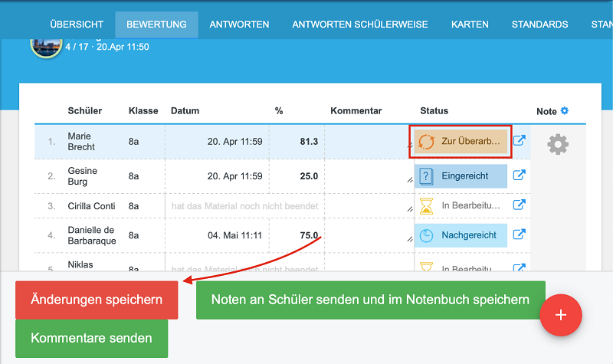Click student name Marie Brecht

[81, 142]
